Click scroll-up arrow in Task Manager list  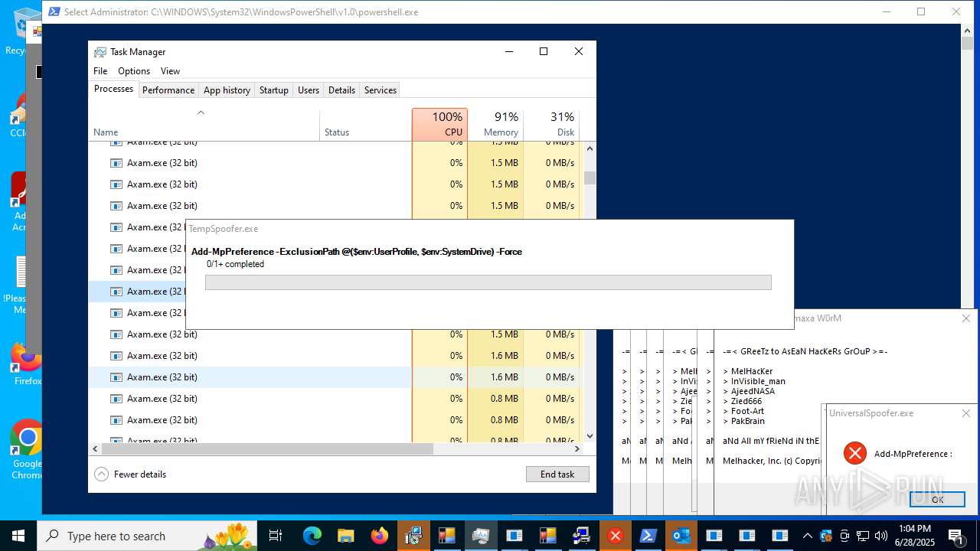(x=590, y=148)
